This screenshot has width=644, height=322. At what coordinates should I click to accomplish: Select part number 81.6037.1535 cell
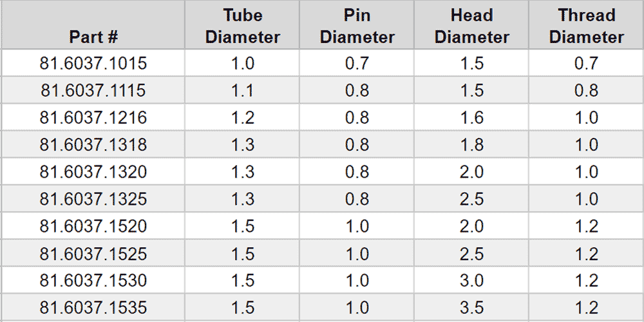pyautogui.click(x=93, y=307)
